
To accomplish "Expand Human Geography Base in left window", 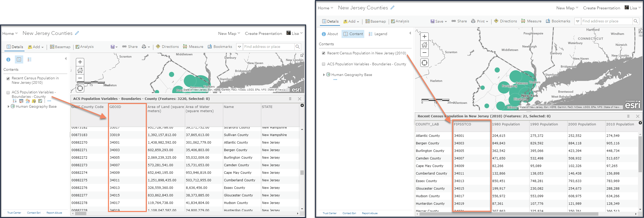I will 8,106.
